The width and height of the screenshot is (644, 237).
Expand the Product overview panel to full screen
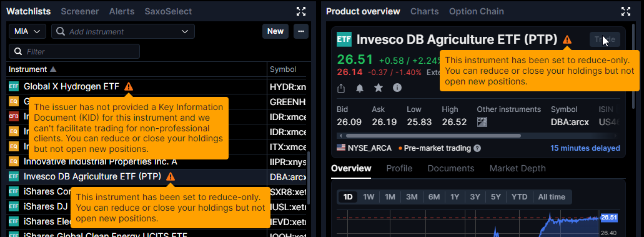pyautogui.click(x=625, y=11)
